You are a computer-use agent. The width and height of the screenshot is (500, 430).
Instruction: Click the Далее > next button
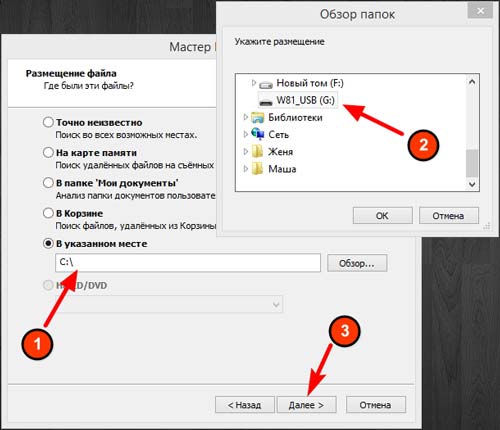click(x=306, y=405)
